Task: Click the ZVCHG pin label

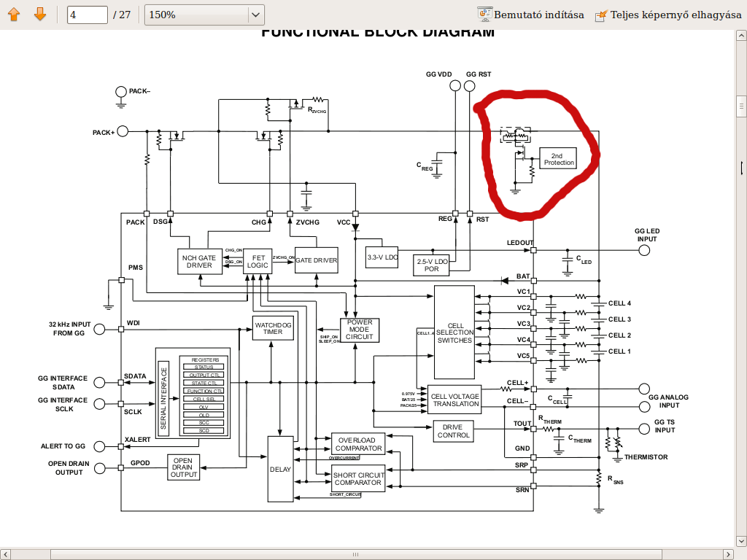Action: (x=308, y=222)
